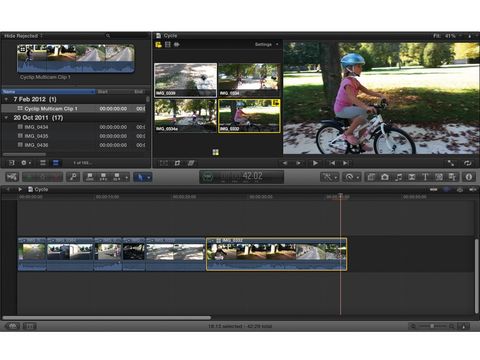Toggle audio skimming in timeline

(x=447, y=189)
